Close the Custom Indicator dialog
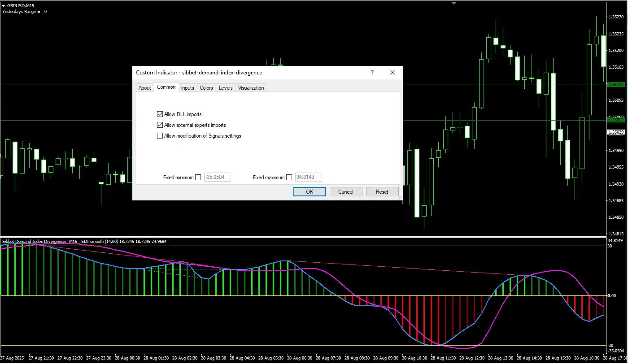This screenshot has height=364, width=628. coord(392,73)
